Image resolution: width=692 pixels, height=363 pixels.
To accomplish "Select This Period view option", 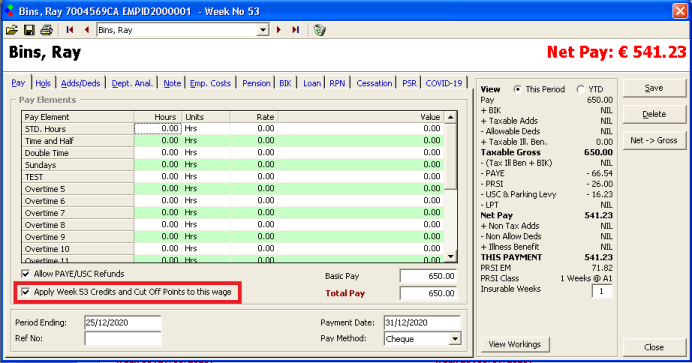I will [517, 89].
